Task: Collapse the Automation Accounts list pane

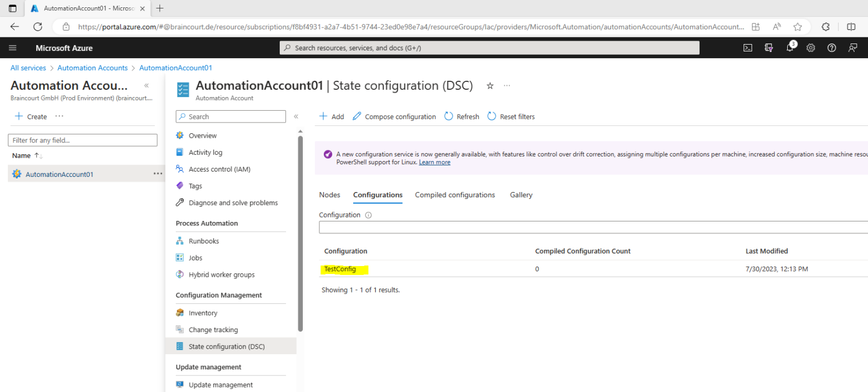Action: point(146,85)
